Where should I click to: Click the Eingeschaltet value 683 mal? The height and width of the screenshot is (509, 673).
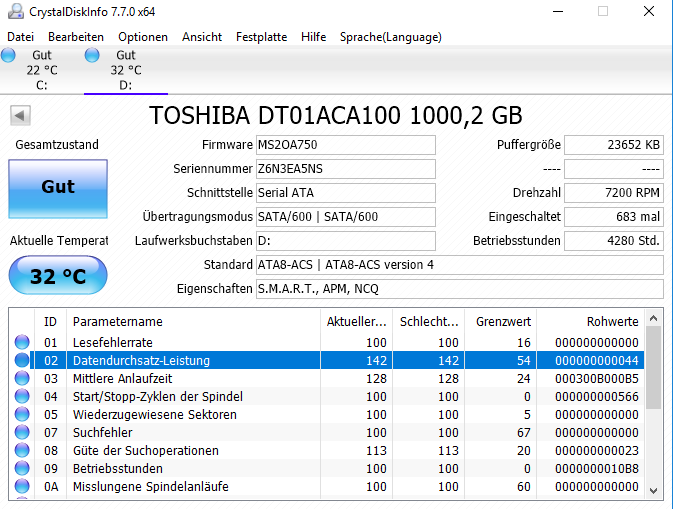[x=614, y=217]
